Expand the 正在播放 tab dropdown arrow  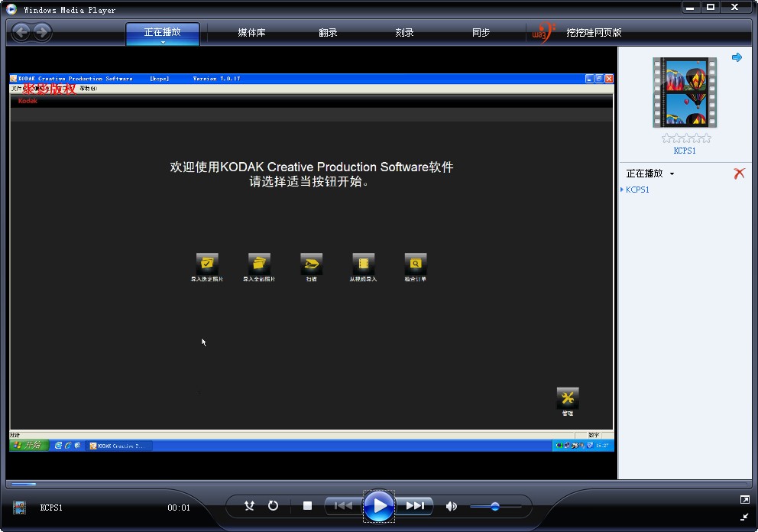coord(163,42)
